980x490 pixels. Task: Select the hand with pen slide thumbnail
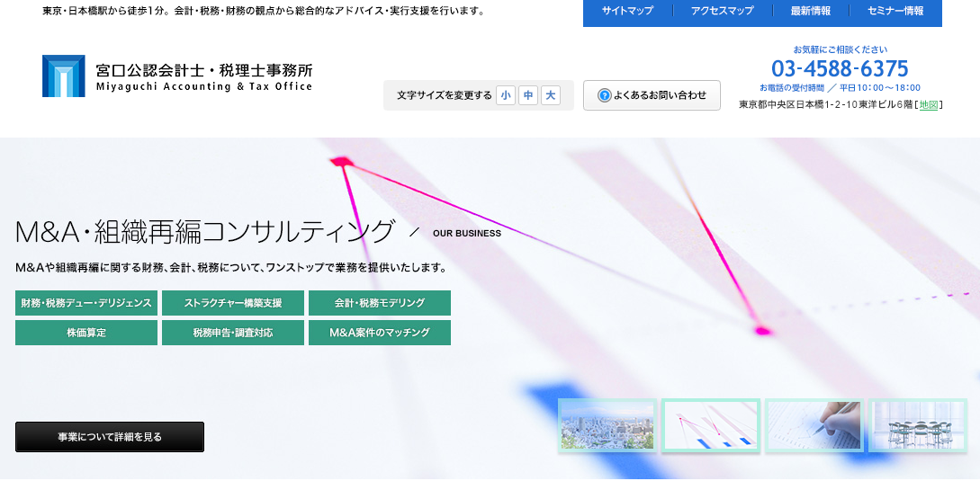tap(814, 425)
